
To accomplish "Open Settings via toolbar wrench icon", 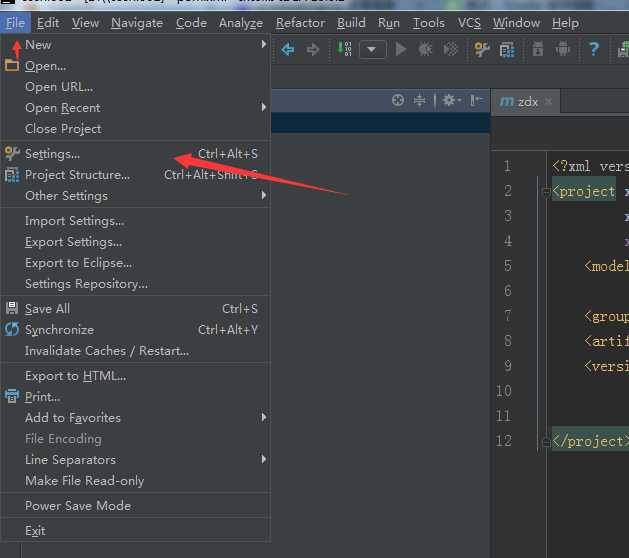I will pyautogui.click(x=482, y=50).
